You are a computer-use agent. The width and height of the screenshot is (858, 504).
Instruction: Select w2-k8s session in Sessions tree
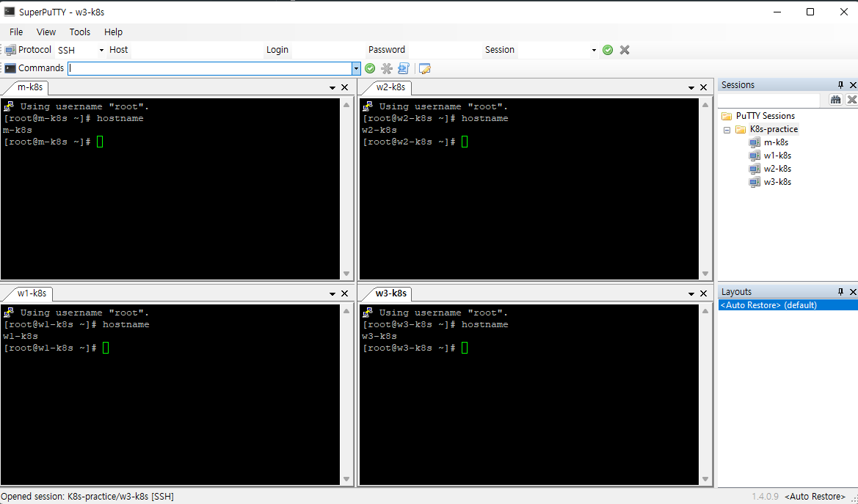[x=777, y=169]
